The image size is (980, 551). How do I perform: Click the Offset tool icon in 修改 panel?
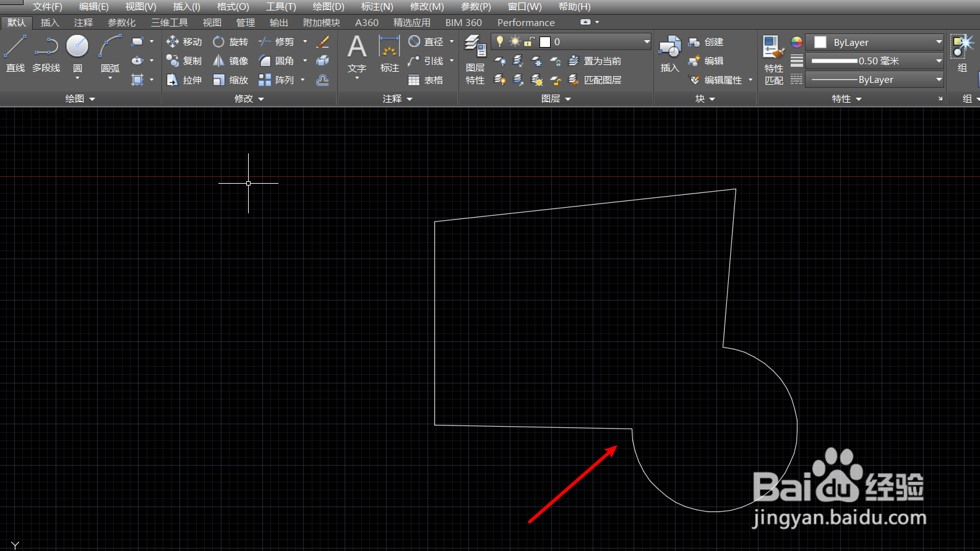[x=322, y=80]
